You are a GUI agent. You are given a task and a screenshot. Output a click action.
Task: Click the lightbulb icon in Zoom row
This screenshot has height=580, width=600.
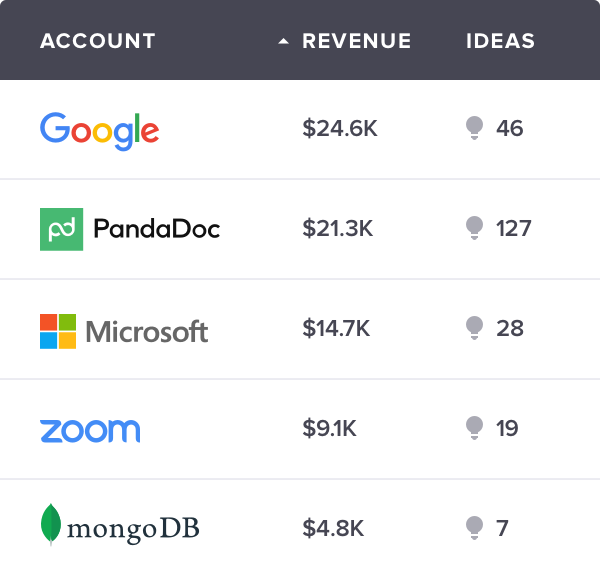point(474,428)
